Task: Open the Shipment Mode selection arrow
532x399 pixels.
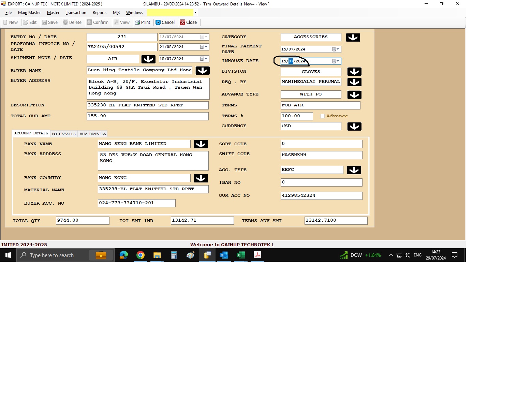Action: point(148,59)
